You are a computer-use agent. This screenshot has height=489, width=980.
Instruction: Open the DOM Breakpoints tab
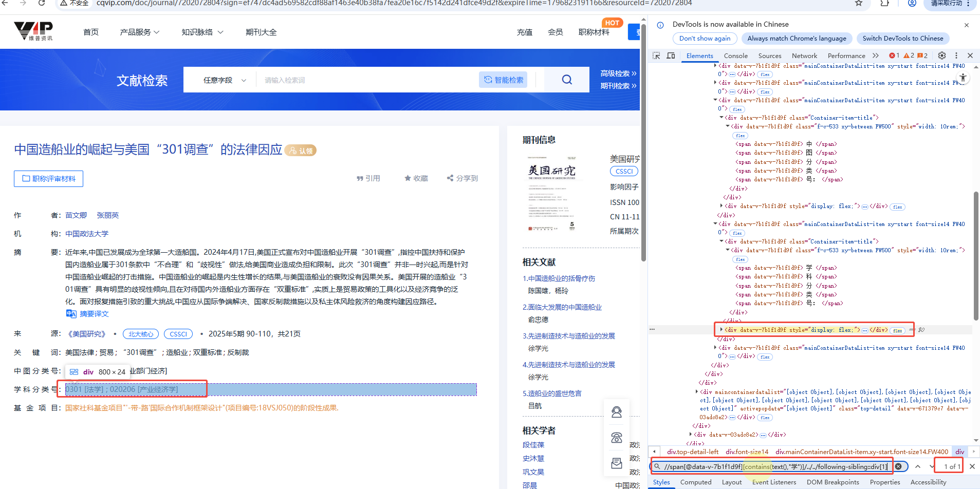tap(833, 482)
